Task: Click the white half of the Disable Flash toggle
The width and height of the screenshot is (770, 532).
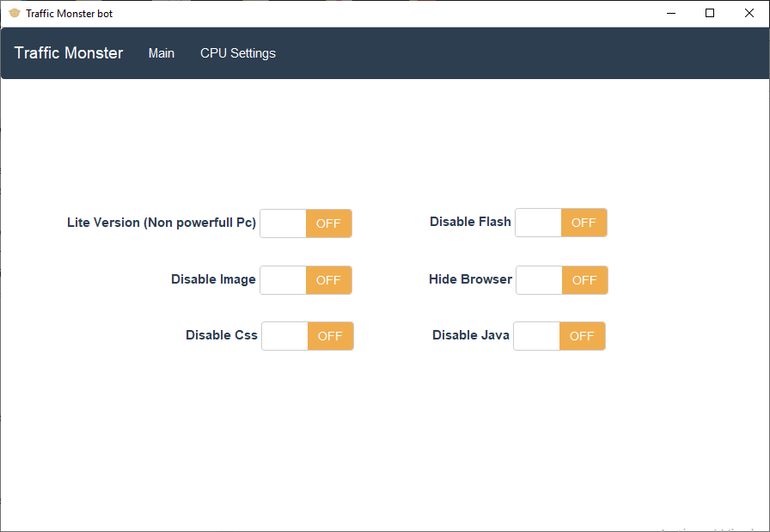Action: point(537,222)
